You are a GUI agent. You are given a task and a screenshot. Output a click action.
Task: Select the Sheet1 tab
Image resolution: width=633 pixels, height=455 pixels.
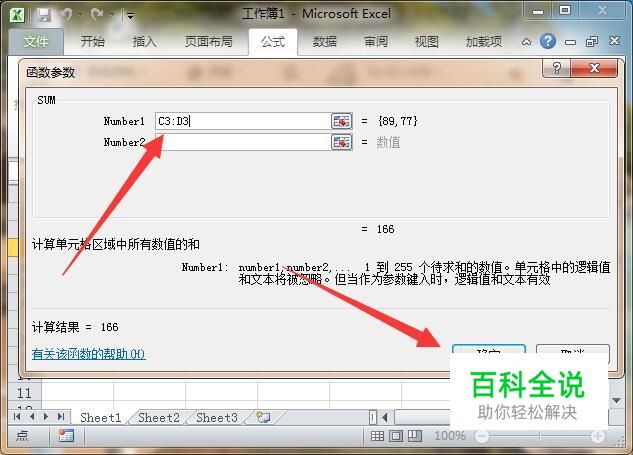pos(101,417)
